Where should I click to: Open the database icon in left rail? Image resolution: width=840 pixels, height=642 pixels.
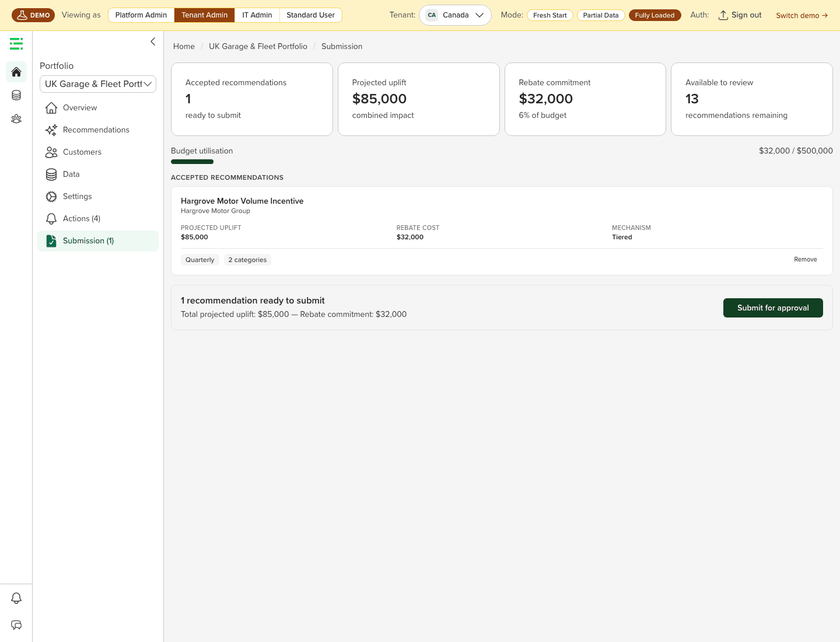click(x=16, y=95)
